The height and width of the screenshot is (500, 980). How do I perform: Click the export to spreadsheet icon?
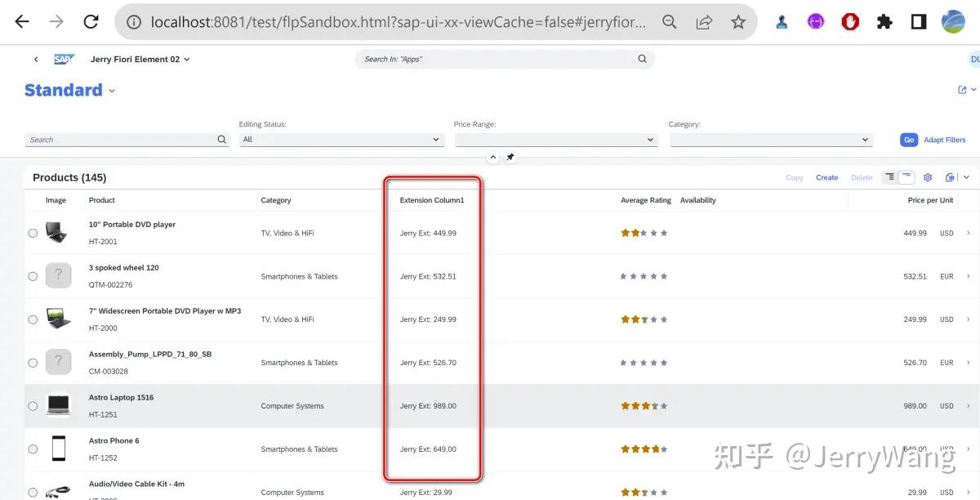(x=950, y=176)
